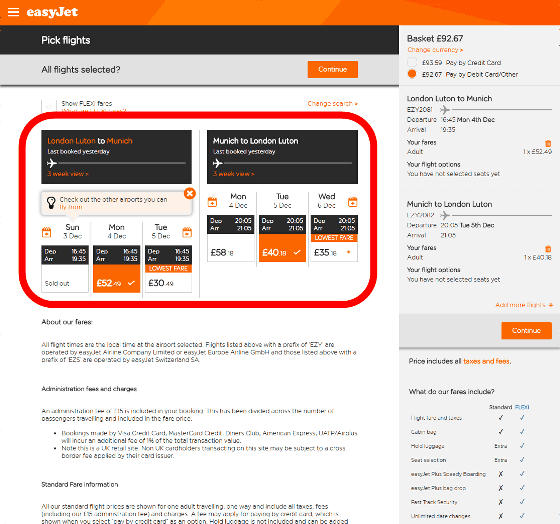Viewport: 560px width, 524px height.
Task: Click Continue button in basket panel
Action: [x=526, y=330]
